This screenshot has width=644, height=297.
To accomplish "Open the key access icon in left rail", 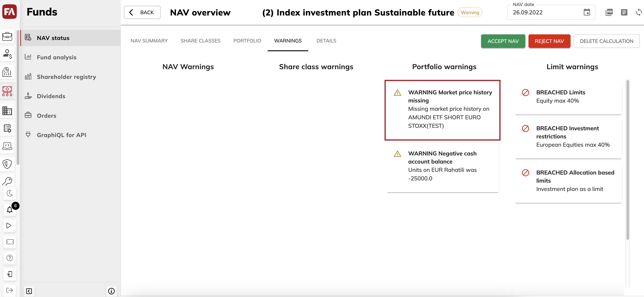I will pos(7,181).
